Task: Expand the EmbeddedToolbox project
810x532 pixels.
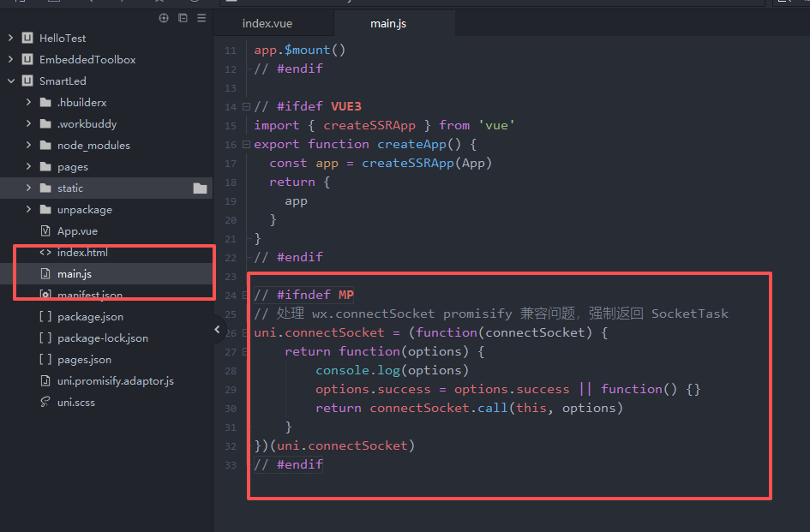Action: click(11, 59)
